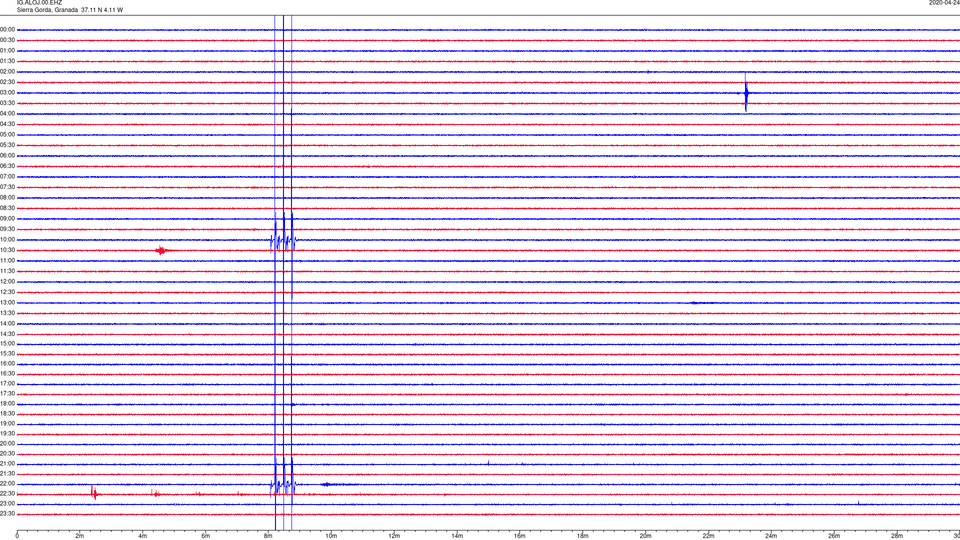Click the '26m' axis tick label
This screenshot has width=960, height=540.
click(x=834, y=536)
